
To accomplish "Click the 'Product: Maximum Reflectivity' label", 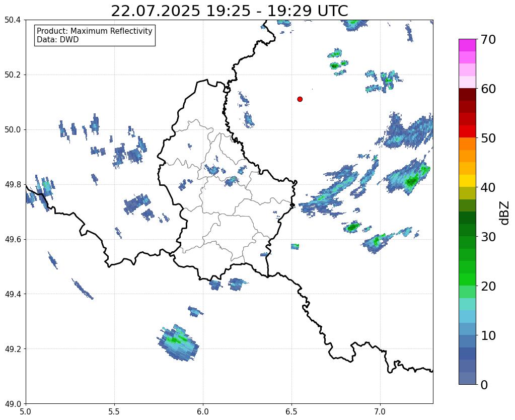I will tap(95, 31).
